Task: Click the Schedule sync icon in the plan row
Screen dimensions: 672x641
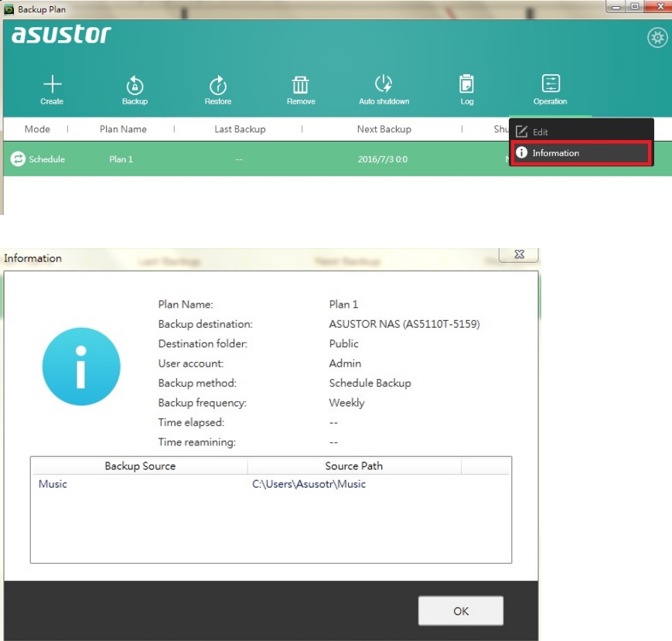Action: click(x=18, y=159)
